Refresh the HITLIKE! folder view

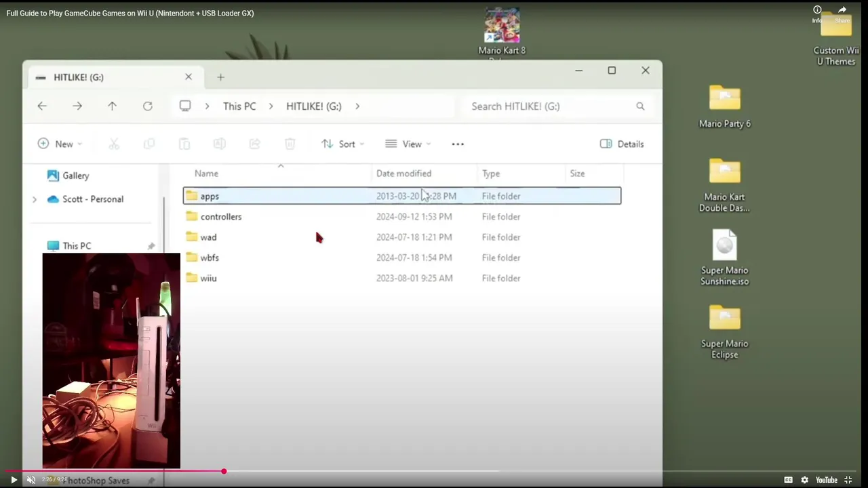point(148,106)
